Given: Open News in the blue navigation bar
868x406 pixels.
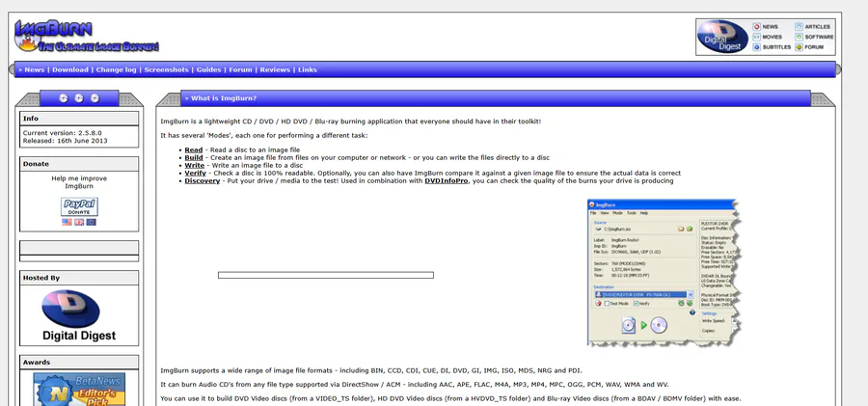Looking at the screenshot, I should [x=35, y=69].
